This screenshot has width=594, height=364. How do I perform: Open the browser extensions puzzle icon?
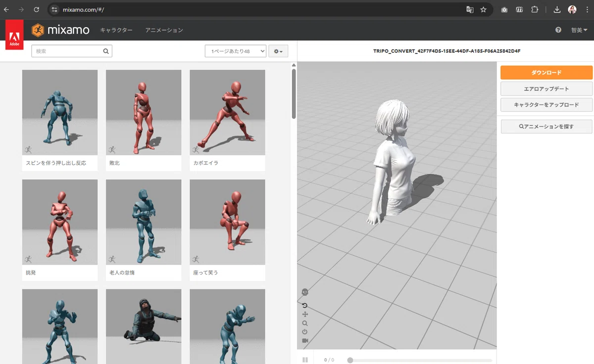point(535,9)
